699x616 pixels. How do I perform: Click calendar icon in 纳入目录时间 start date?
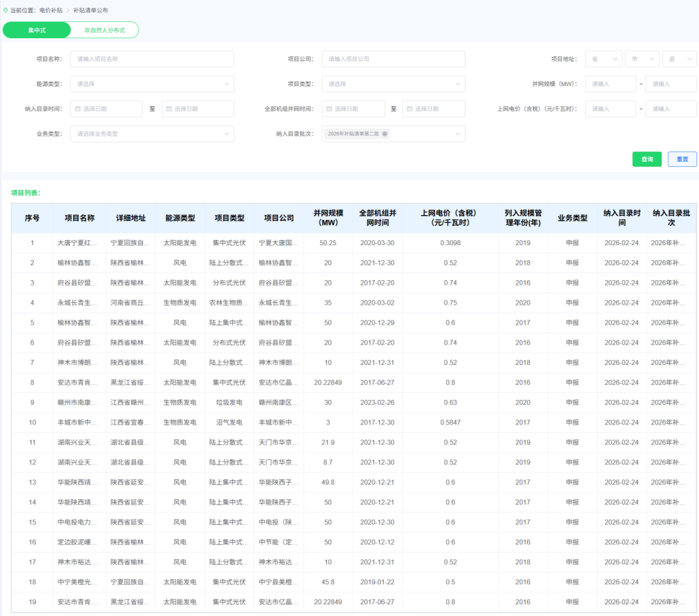point(78,109)
